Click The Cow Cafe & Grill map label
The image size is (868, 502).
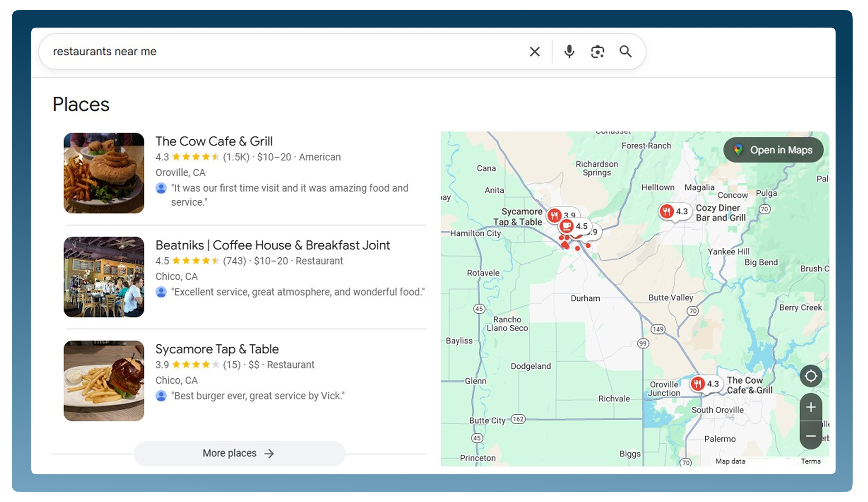click(x=749, y=385)
